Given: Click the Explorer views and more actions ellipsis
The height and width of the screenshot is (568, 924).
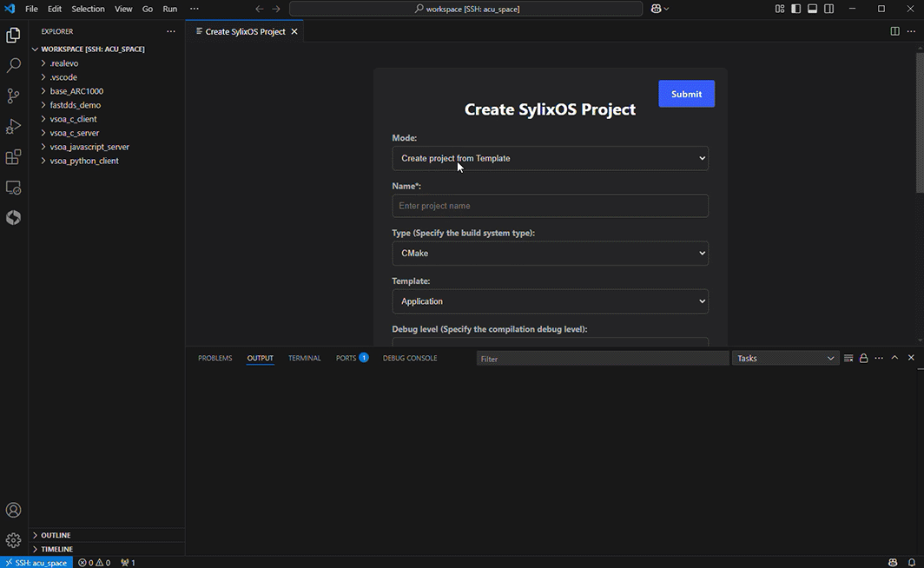Looking at the screenshot, I should pyautogui.click(x=171, y=31).
